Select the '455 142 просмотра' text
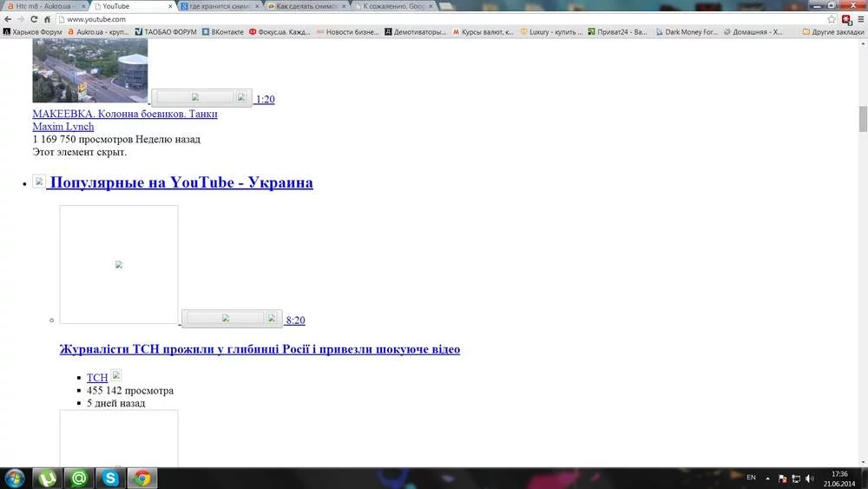The height and width of the screenshot is (489, 868). pos(130,391)
